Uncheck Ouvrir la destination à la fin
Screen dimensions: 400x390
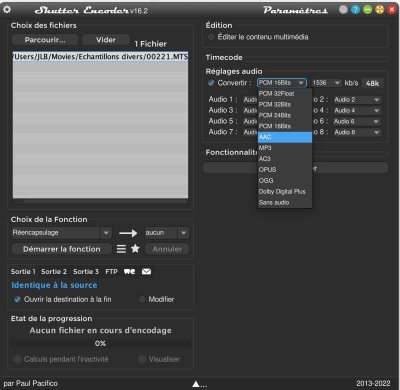point(17,299)
